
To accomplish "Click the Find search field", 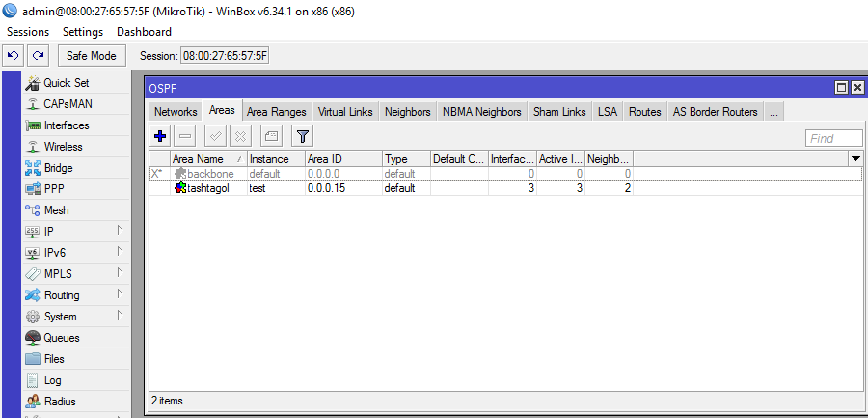I will click(833, 138).
